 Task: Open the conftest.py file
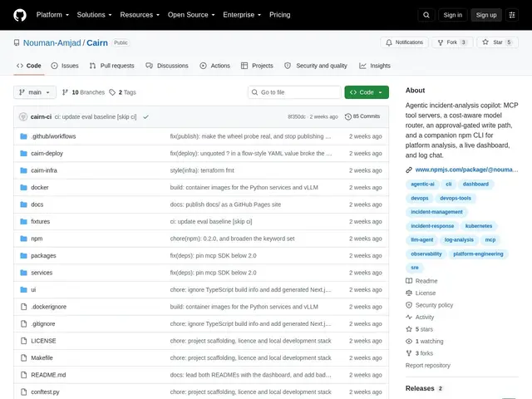pyautogui.click(x=45, y=392)
